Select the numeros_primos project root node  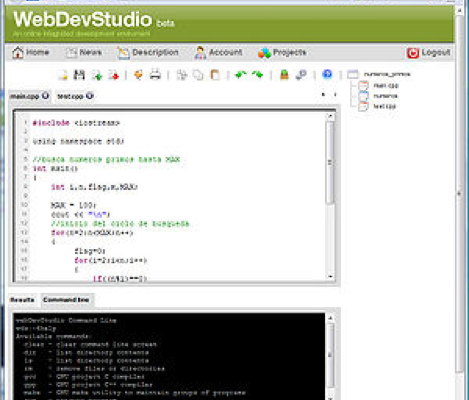[387, 74]
